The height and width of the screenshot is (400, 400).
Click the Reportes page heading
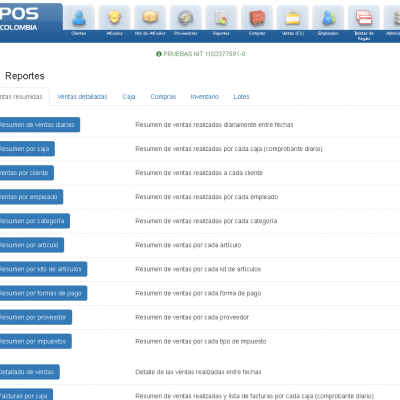(25, 76)
